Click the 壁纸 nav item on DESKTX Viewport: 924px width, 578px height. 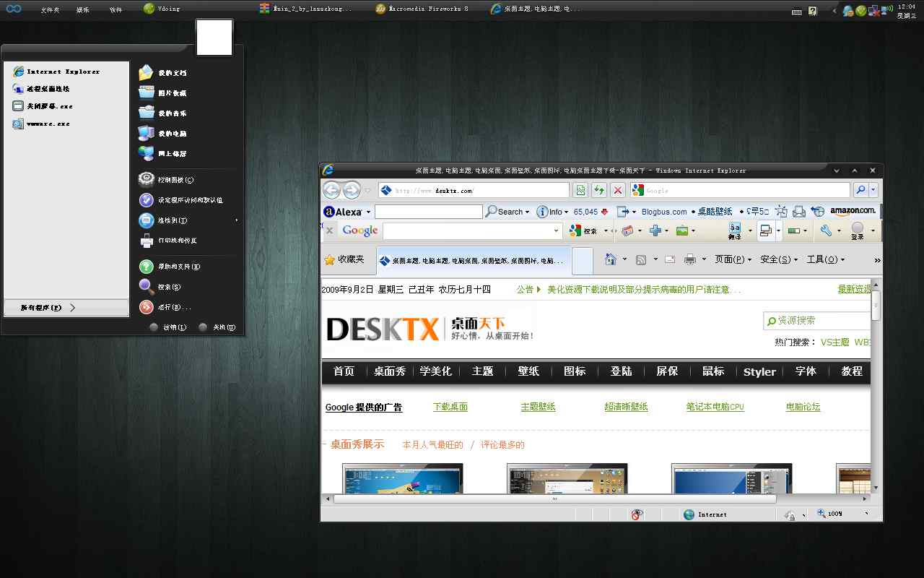point(528,371)
